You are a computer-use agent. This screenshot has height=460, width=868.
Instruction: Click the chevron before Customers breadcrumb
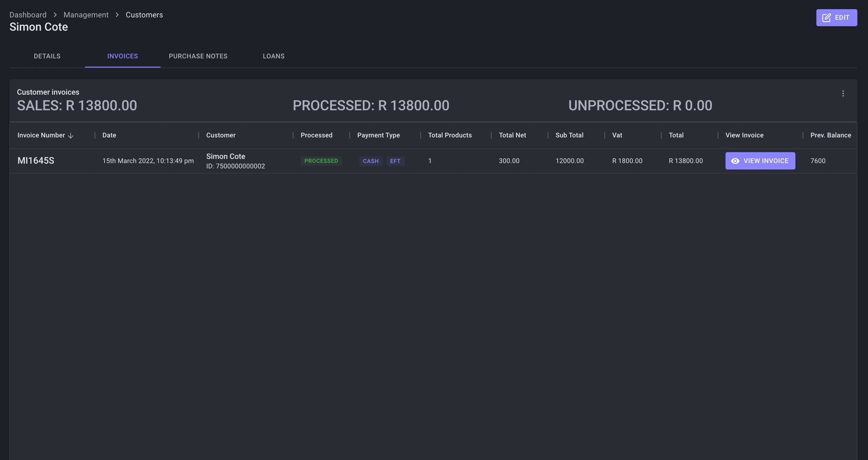click(x=117, y=15)
